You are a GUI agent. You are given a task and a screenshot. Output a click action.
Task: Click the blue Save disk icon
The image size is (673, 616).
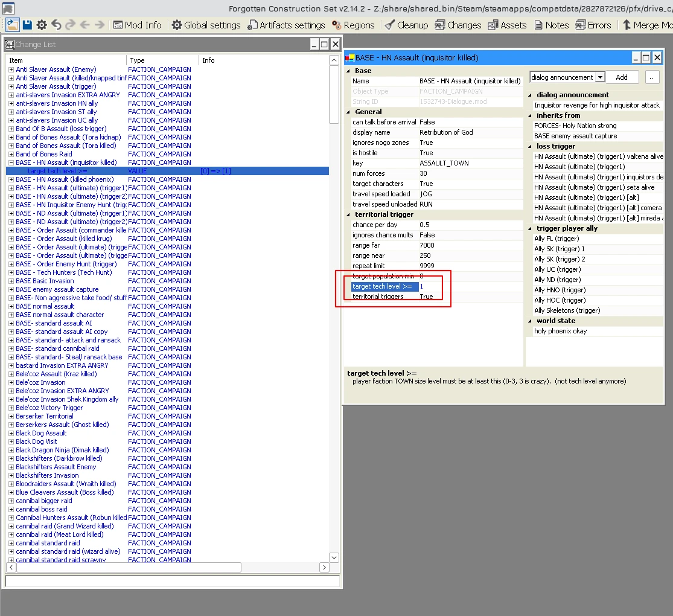[27, 25]
